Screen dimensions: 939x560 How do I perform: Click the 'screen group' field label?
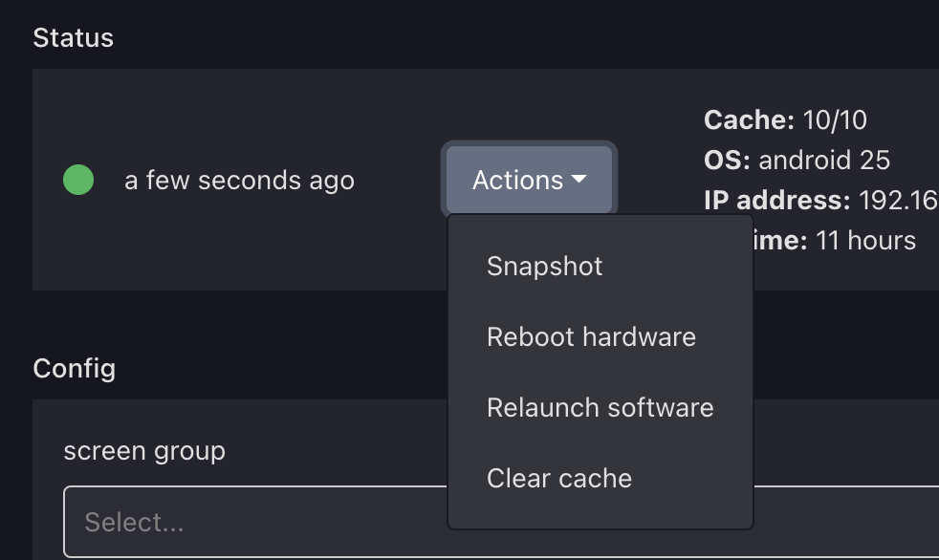click(x=144, y=450)
